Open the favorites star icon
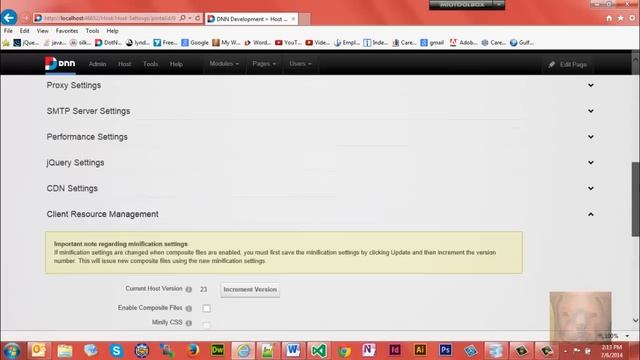This screenshot has width=640, height=360. pyautogui.click(x=620, y=18)
